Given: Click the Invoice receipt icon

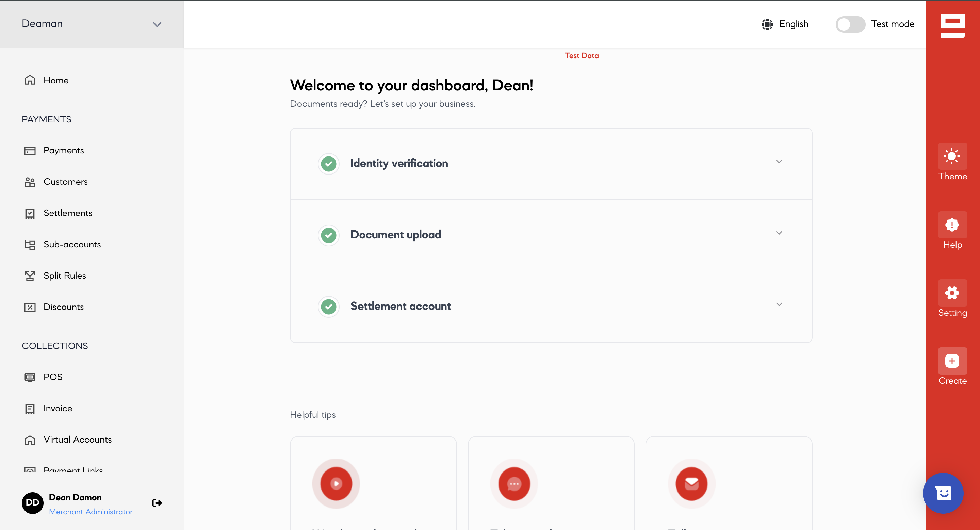Looking at the screenshot, I should click(30, 408).
